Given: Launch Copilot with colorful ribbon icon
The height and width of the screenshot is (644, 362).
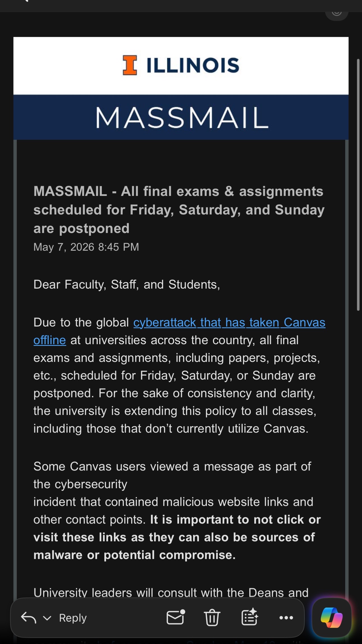Looking at the screenshot, I should [331, 618].
